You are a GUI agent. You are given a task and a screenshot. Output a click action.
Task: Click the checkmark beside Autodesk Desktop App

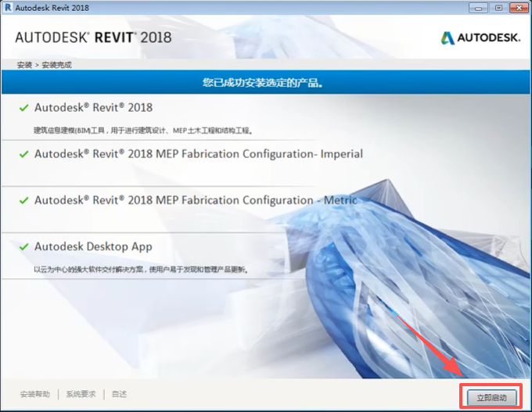23,247
